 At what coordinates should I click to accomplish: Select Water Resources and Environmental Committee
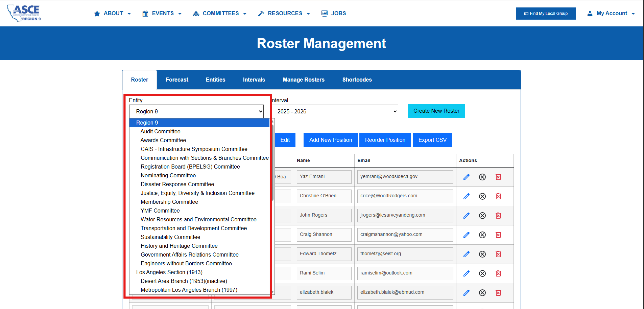[199, 219]
